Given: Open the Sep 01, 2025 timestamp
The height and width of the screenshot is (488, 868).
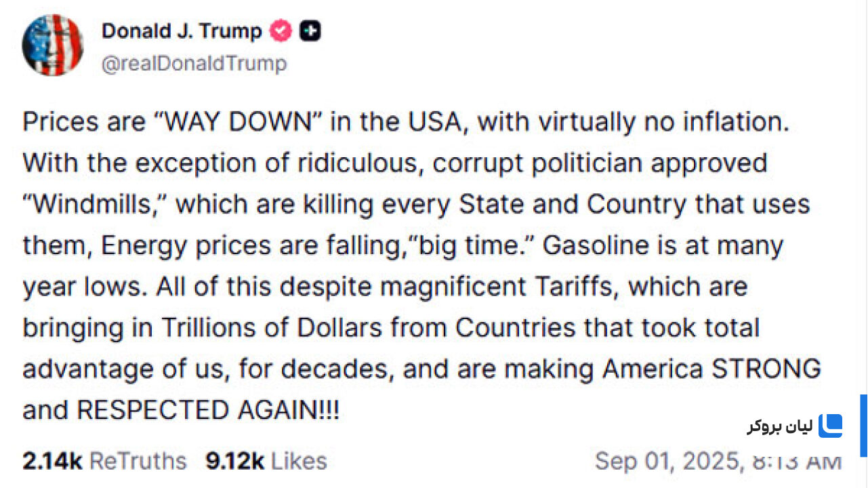Looking at the screenshot, I should (x=718, y=462).
